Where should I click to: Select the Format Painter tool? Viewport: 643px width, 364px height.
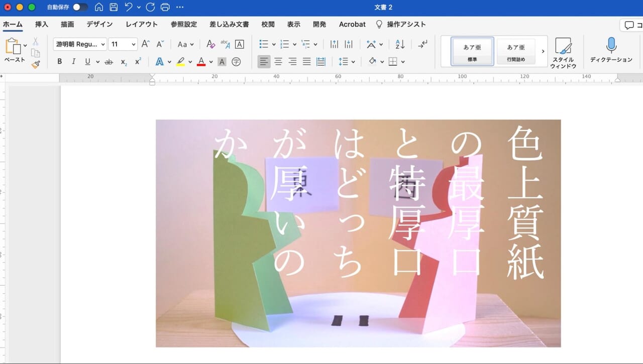coord(35,64)
